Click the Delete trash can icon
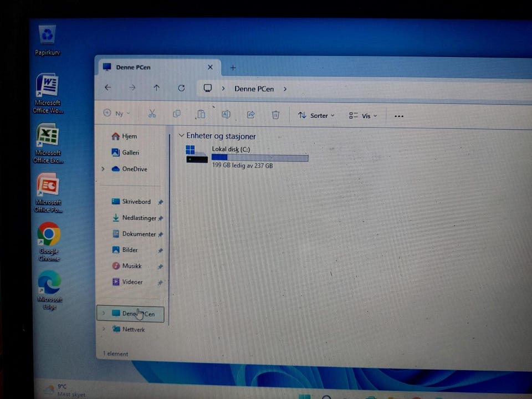Screen dimensions: 532x399 tap(275, 115)
